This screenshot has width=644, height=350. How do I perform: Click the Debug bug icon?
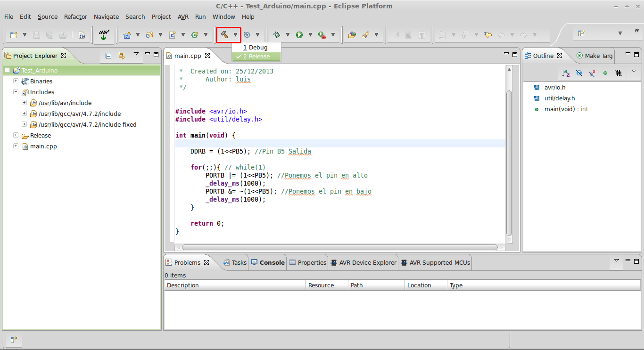(277, 35)
